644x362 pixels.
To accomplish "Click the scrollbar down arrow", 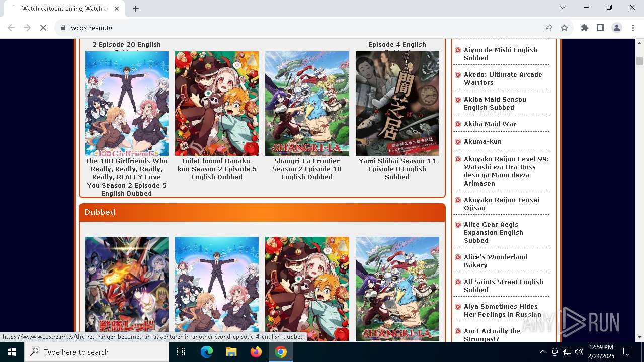I will [639, 337].
